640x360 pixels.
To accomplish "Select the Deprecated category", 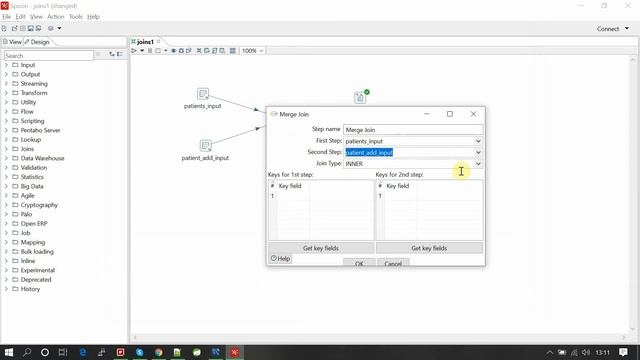I will coord(36,280).
